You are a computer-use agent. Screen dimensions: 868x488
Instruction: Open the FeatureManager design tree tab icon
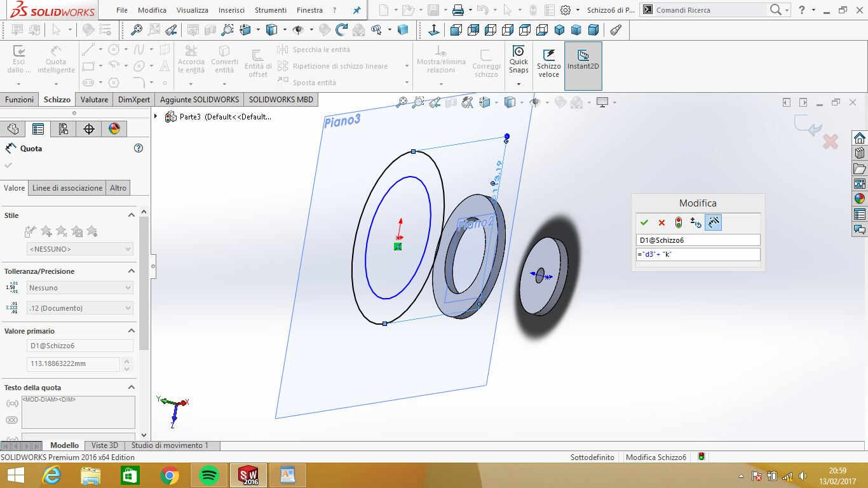13,129
